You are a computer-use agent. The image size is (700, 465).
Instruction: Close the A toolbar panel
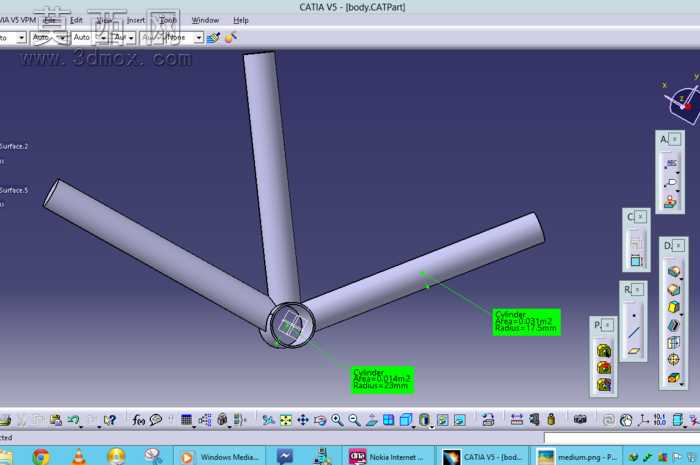pyautogui.click(x=675, y=139)
